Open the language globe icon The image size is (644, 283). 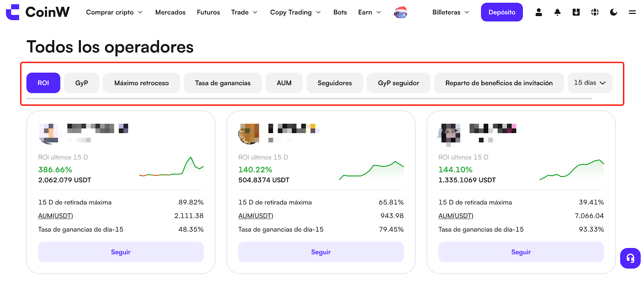[595, 12]
